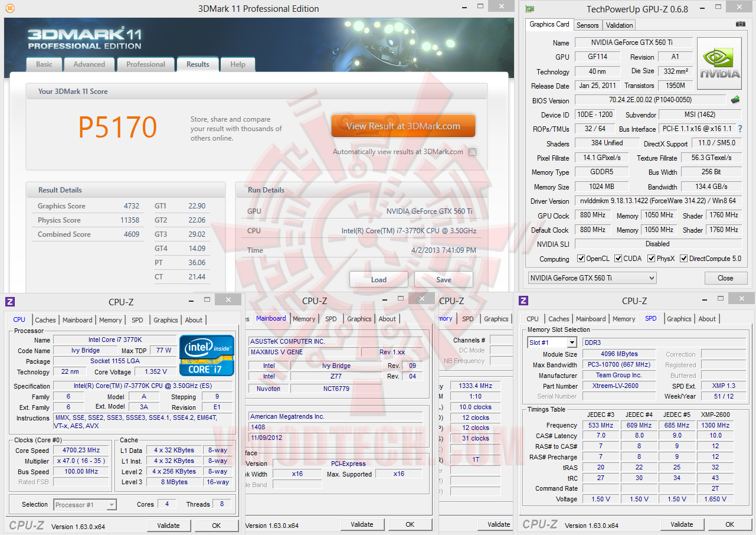Click the Core Voltage 1.352 V value
This screenshot has height=535, width=756.
point(156,371)
